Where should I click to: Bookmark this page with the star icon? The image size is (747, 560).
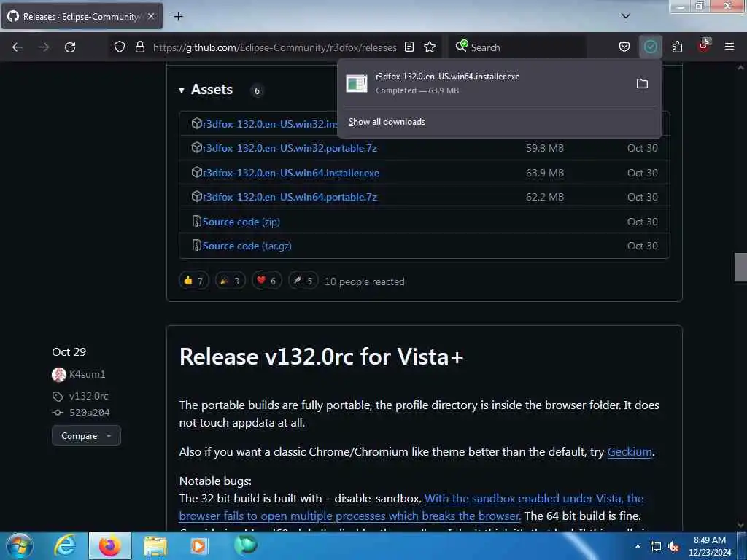[x=430, y=47]
